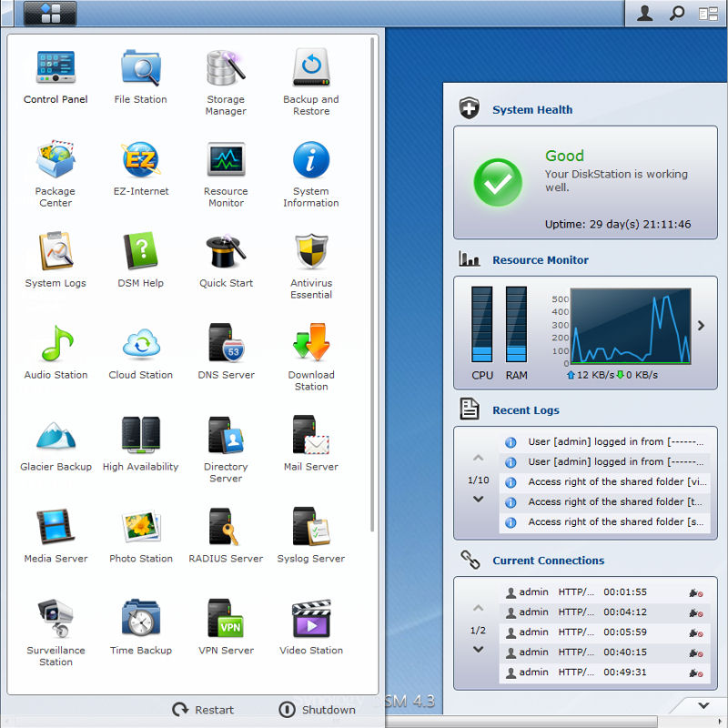Kick admin connection at 00:01:55
728x728 pixels.
tap(696, 593)
